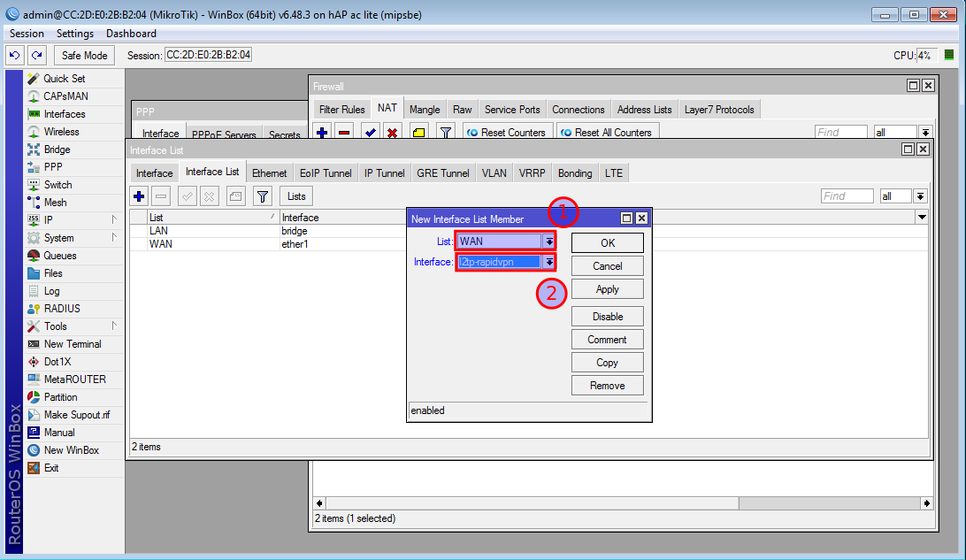Launch New WinBox from sidebar
This screenshot has width=966, height=560.
(x=71, y=450)
